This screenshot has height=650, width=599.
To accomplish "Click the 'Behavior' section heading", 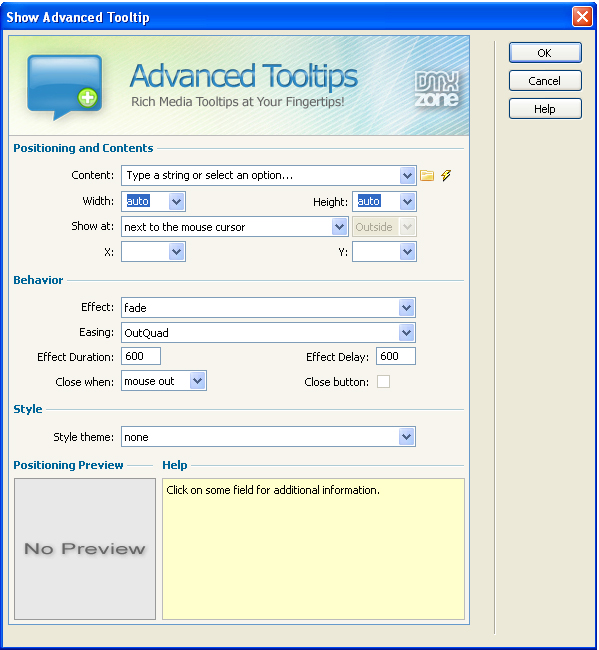I will point(38,280).
